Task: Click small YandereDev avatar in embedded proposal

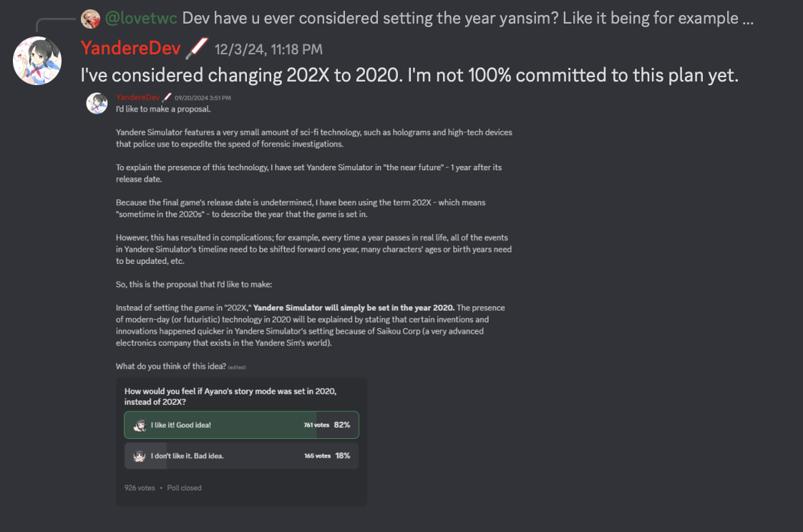Action: click(x=97, y=103)
